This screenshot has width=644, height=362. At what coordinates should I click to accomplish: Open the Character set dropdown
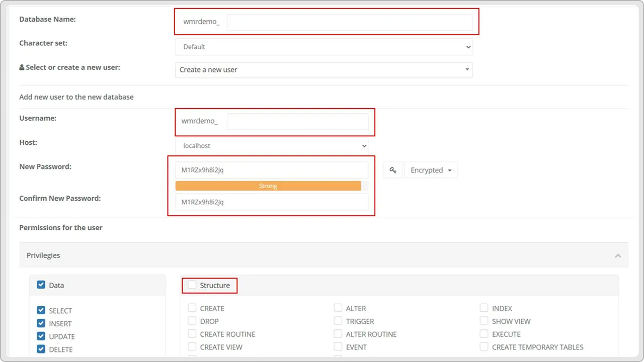324,47
